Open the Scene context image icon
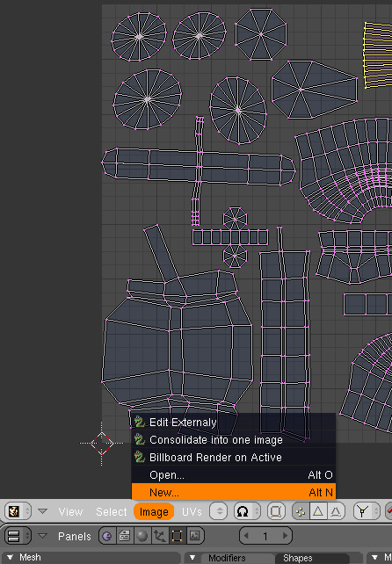 [195, 536]
